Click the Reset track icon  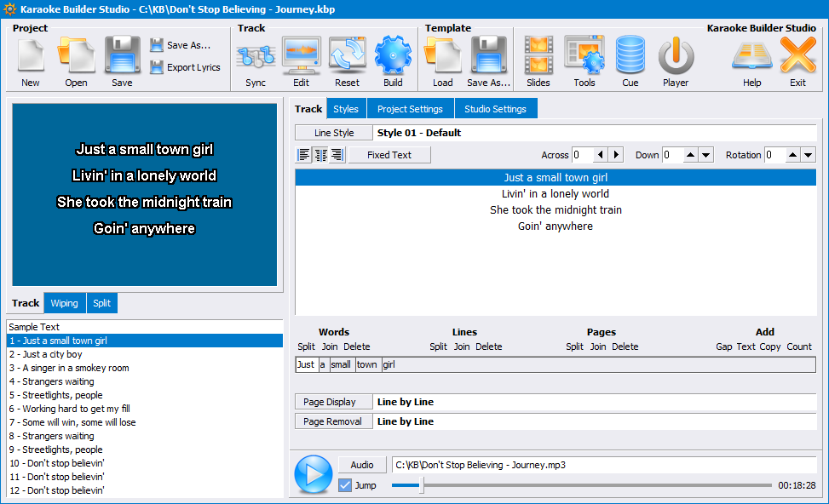click(x=347, y=58)
